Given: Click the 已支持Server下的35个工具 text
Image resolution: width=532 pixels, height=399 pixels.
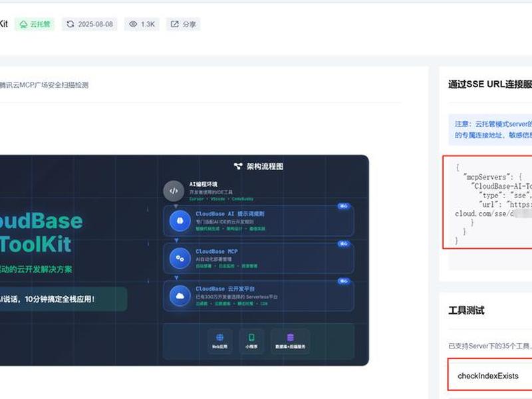Looking at the screenshot, I should (490, 346).
